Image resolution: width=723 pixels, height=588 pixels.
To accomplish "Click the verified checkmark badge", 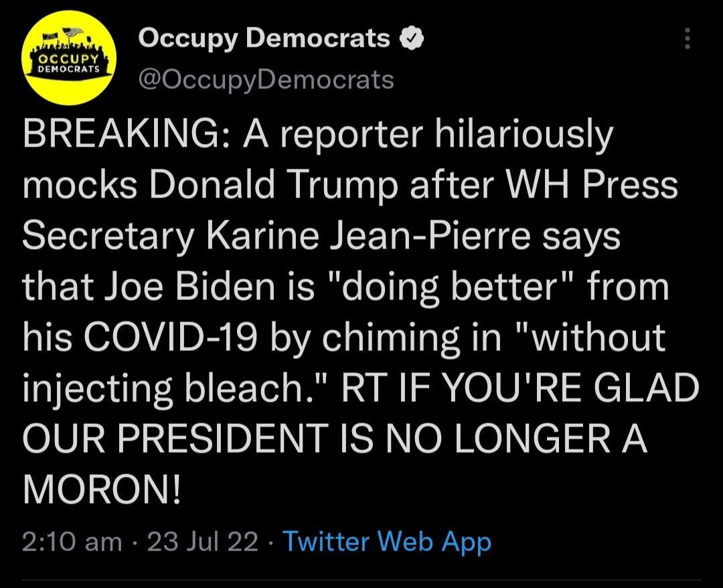I will point(410,37).
